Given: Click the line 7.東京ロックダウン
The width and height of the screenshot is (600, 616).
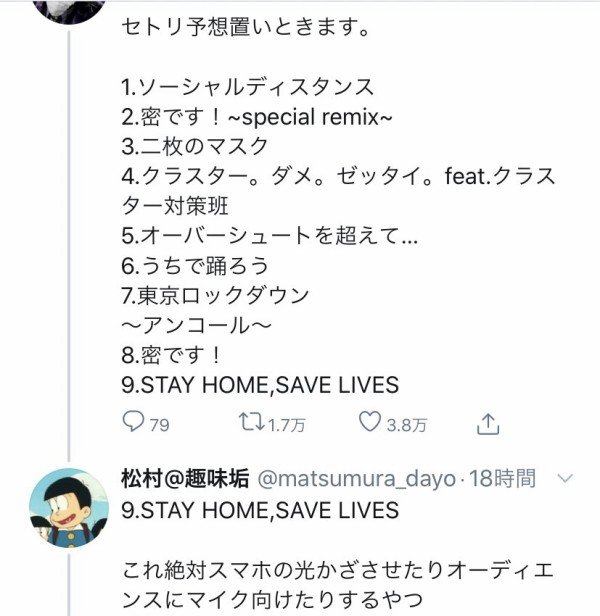Looking at the screenshot, I should 215,295.
